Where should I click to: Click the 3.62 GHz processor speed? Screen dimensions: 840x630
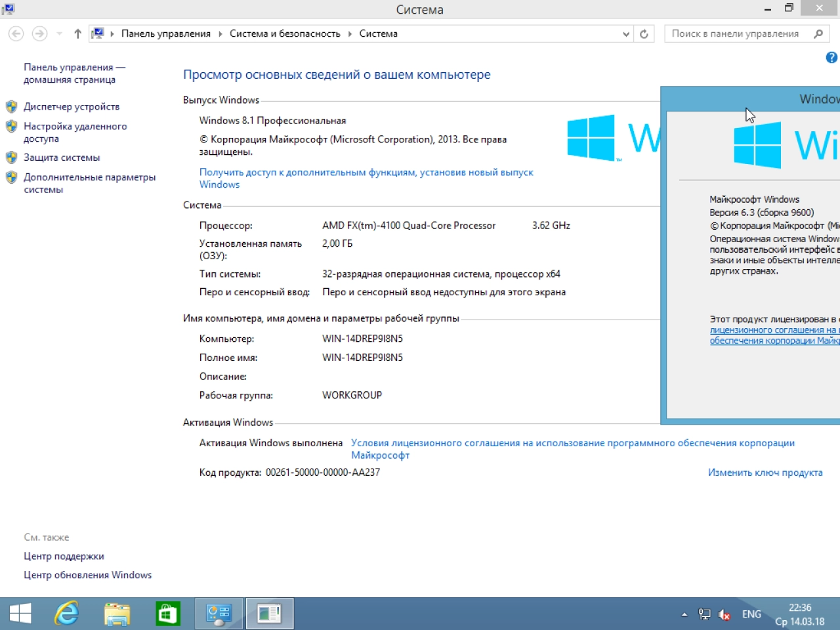pos(551,225)
